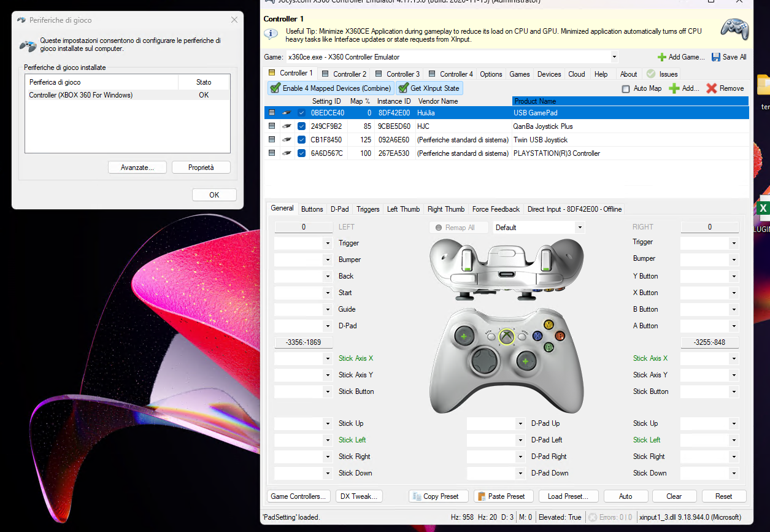Image resolution: width=770 pixels, height=532 pixels.
Task: Click the Issues green checkmark icon
Action: pyautogui.click(x=650, y=74)
